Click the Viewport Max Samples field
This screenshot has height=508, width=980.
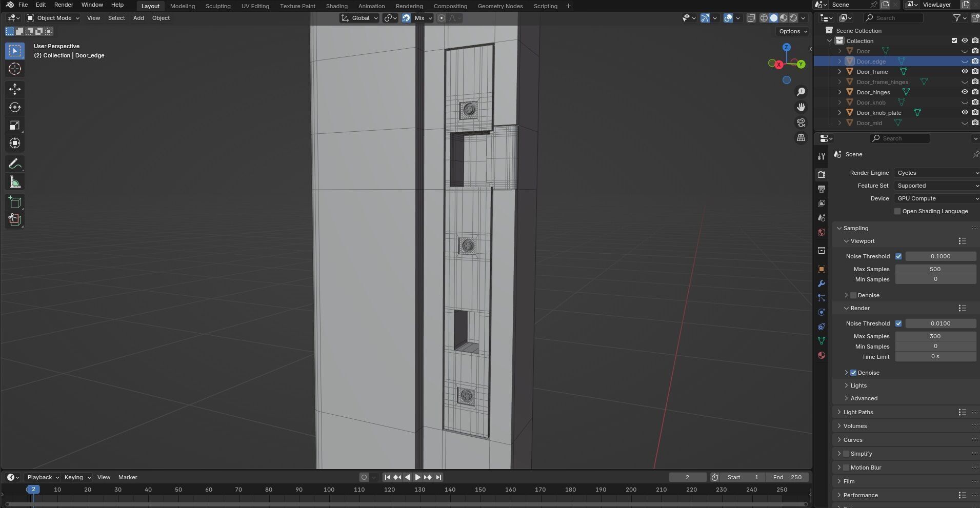pos(935,269)
